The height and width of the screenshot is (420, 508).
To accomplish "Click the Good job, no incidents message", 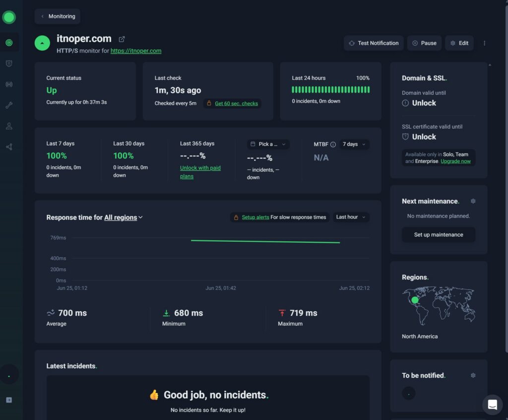I will pyautogui.click(x=216, y=395).
